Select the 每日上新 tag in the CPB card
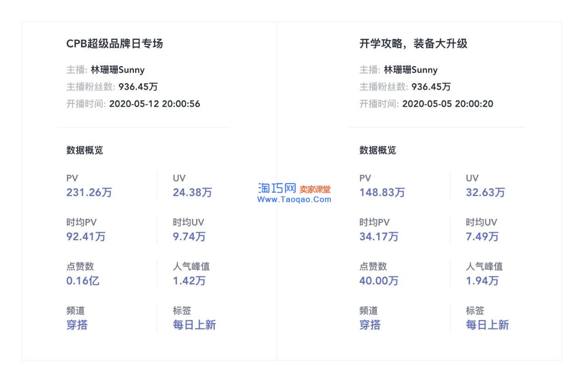 point(194,325)
